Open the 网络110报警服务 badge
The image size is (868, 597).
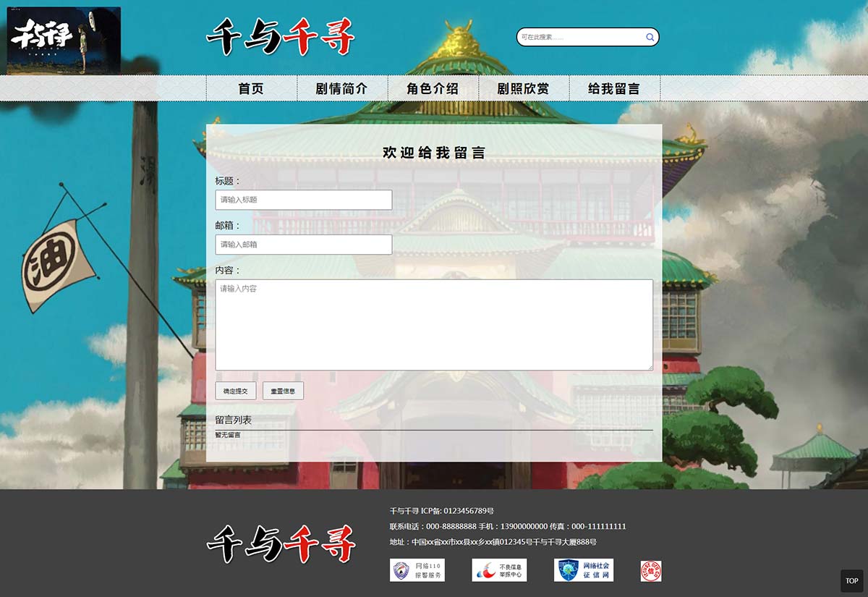tap(417, 570)
